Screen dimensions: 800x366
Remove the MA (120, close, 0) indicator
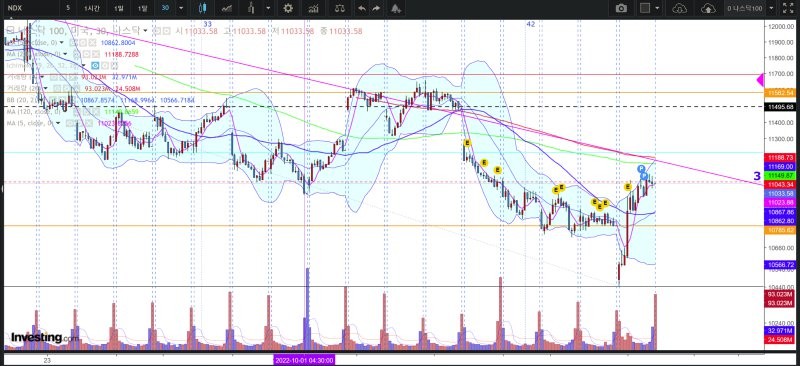(96, 112)
